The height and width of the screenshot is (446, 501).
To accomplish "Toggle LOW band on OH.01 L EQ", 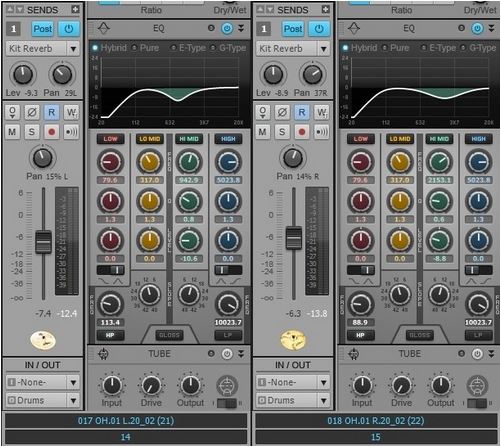I will [x=110, y=139].
